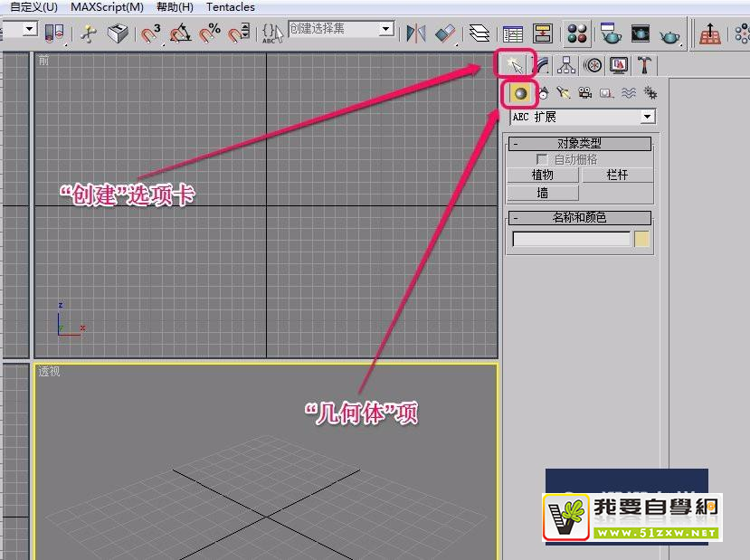Open the Shapes category icon
750x560 pixels.
pos(543,92)
